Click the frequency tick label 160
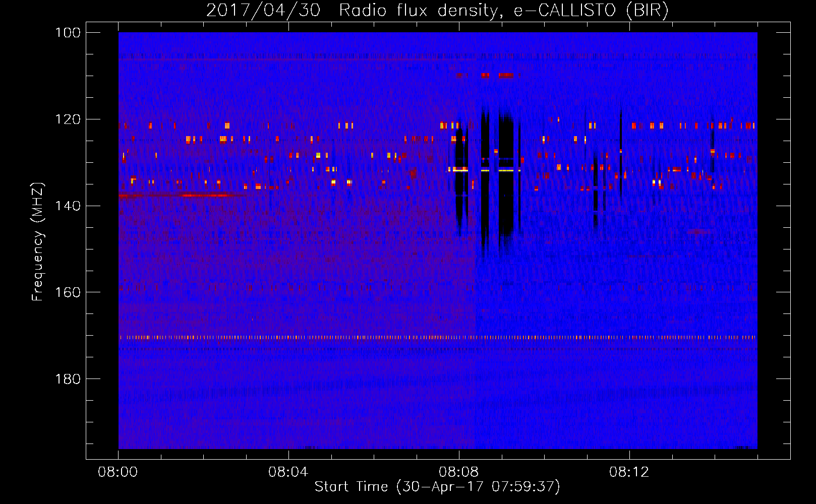The image size is (816, 504). pos(68,292)
